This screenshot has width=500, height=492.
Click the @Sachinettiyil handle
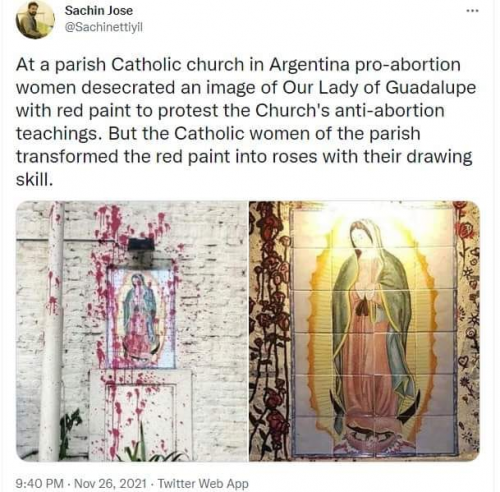click(x=104, y=27)
